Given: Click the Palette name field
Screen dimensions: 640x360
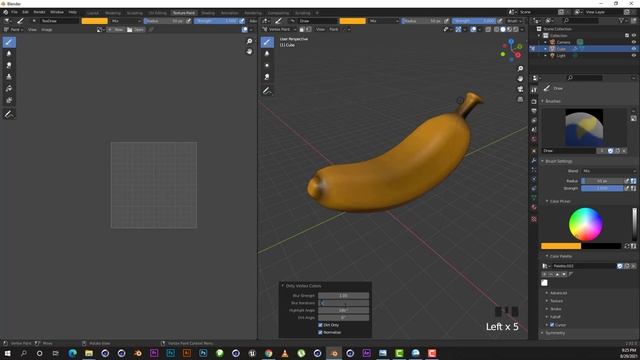Looking at the screenshot, I should click(x=584, y=266).
